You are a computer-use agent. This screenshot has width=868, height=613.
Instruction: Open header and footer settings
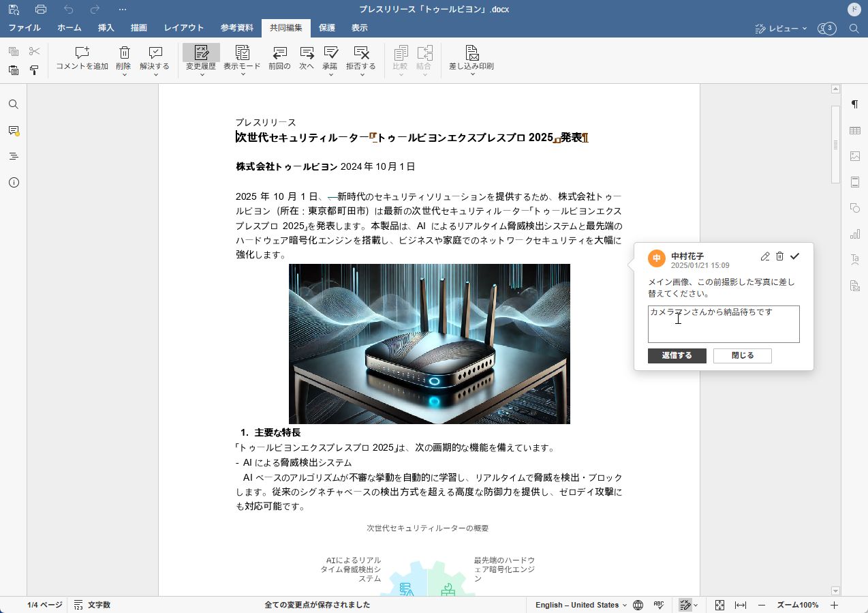click(854, 182)
